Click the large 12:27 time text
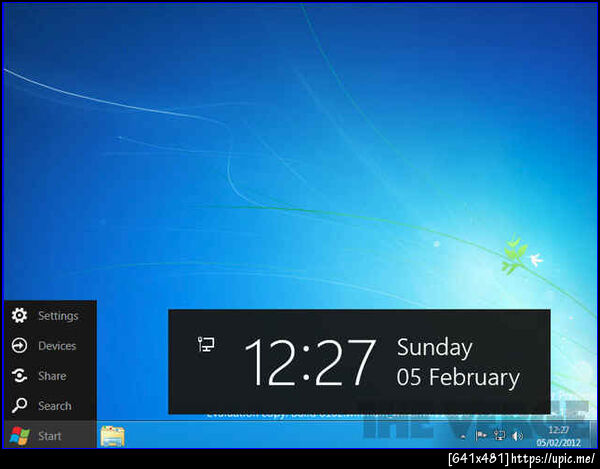The image size is (600, 469). (x=310, y=362)
